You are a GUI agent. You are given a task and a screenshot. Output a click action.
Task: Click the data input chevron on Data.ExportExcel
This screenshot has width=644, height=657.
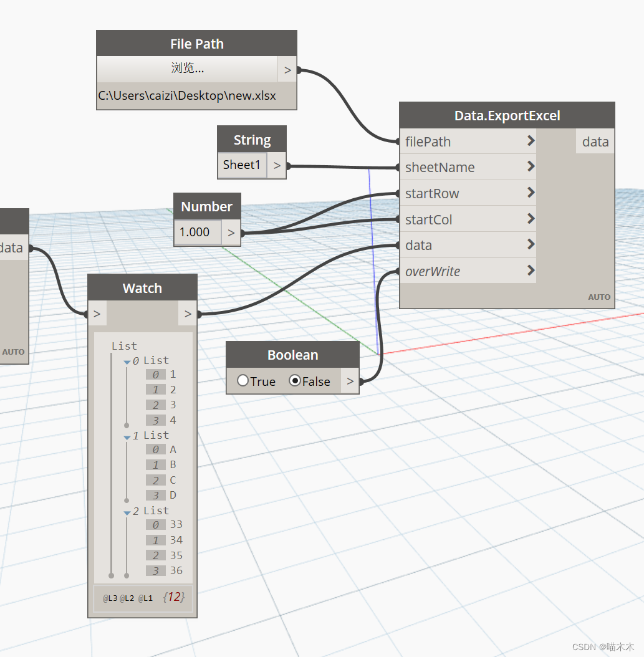point(531,244)
